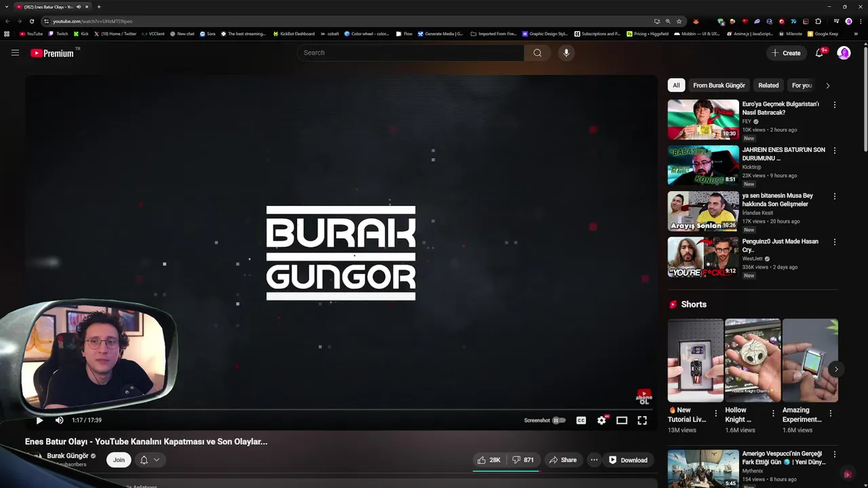Open menu for JAHREIN ENES BATUR video
This screenshot has height=488, width=868.
pos(834,150)
